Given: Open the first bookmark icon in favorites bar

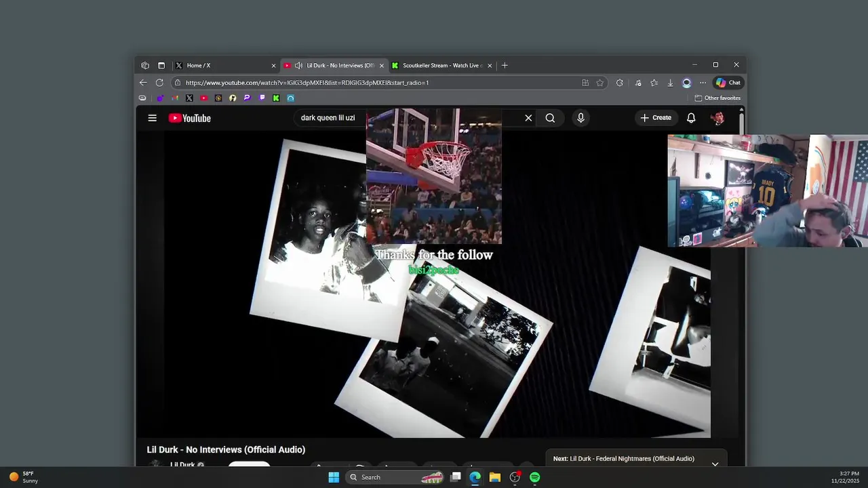Looking at the screenshot, I should (x=142, y=98).
